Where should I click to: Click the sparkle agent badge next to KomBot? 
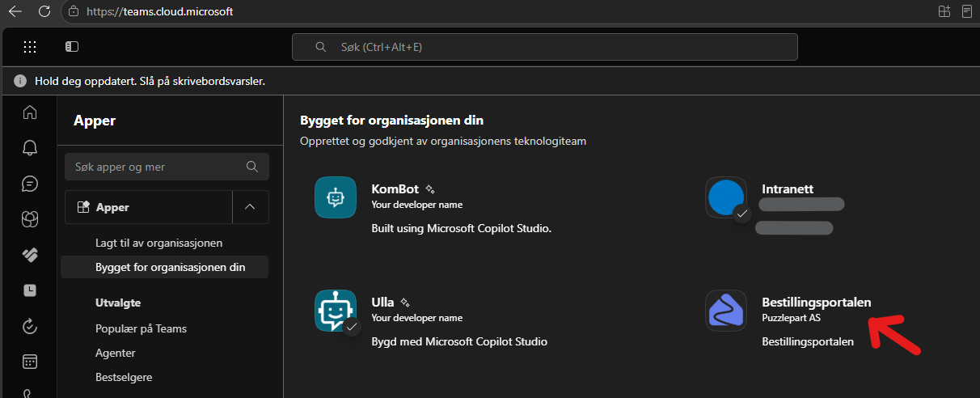[431, 189]
